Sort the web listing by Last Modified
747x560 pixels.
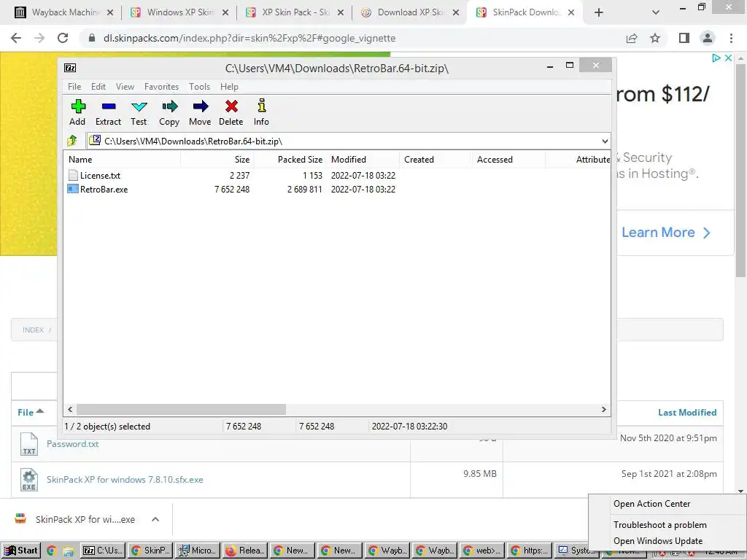687,413
